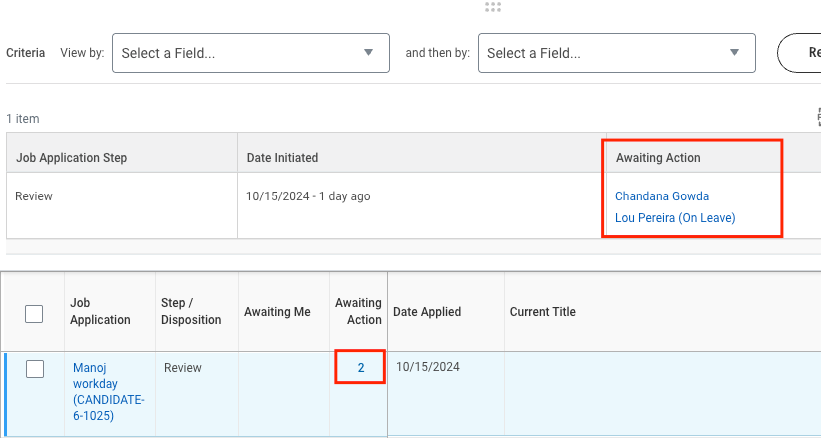821x438 pixels.
Task: Click the Awaiting Action header beside Awaiting Me
Action: [x=358, y=311]
